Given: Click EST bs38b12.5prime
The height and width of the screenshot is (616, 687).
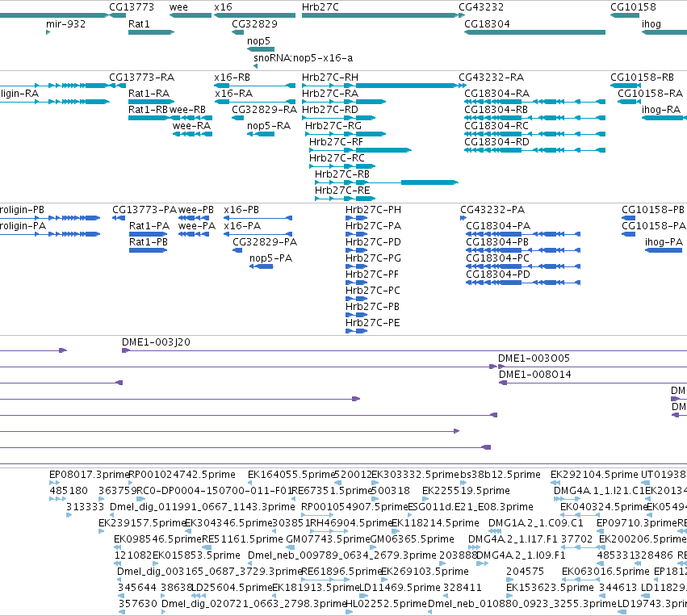Looking at the screenshot, I should coord(501,475).
